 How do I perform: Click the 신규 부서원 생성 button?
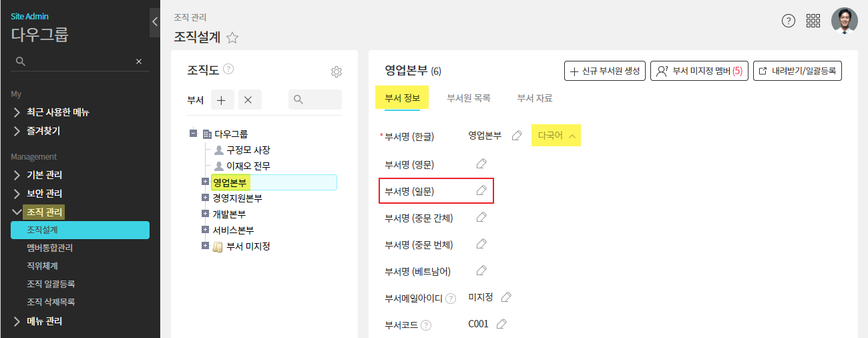(605, 71)
